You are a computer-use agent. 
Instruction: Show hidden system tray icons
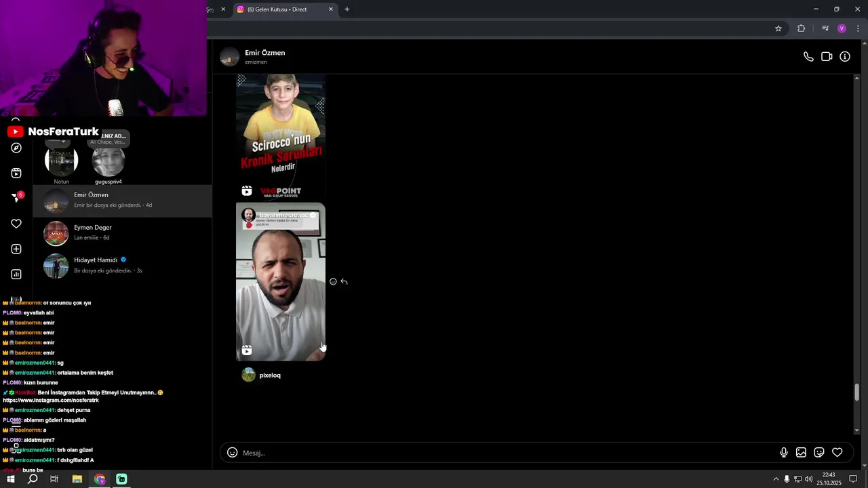coord(776,479)
